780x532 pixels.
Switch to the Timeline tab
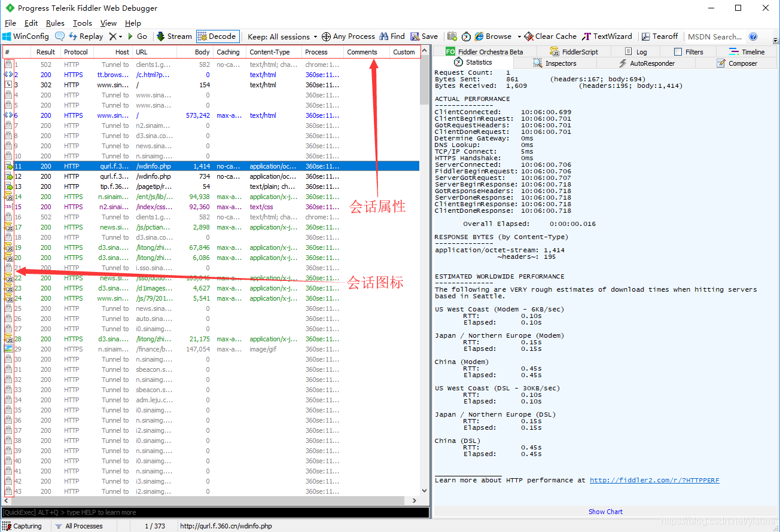(x=747, y=52)
